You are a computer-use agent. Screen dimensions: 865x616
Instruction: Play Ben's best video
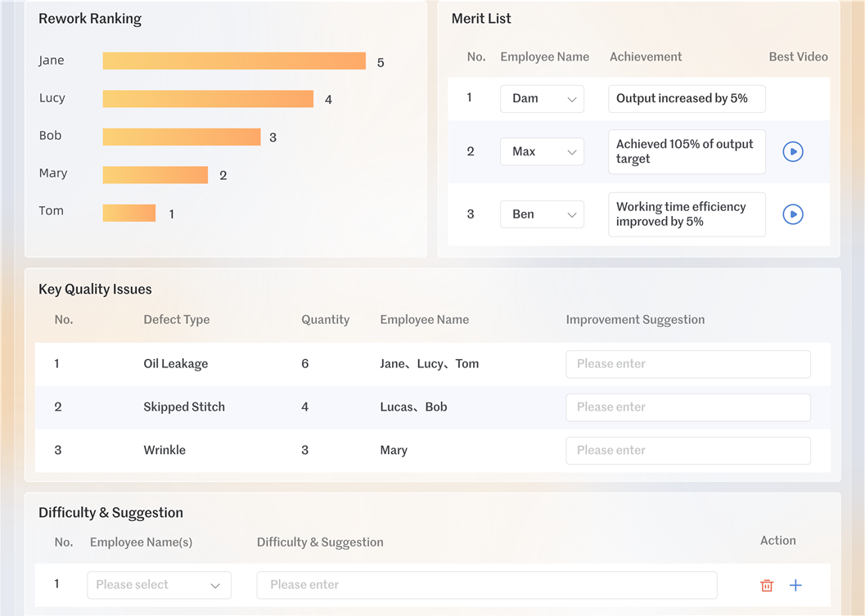pos(792,214)
